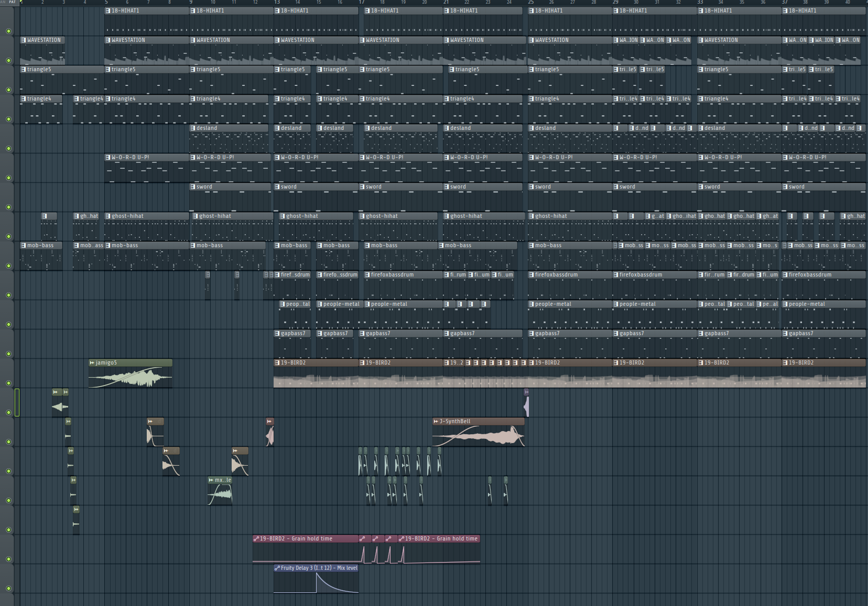Click the first desland pattern clip icon
This screenshot has height=606, width=868.
tap(193, 128)
